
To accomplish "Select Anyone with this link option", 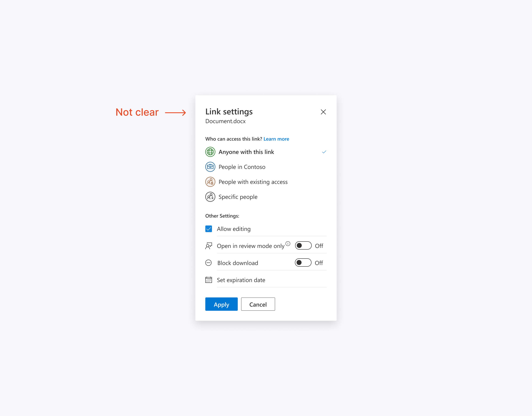I will [266, 152].
